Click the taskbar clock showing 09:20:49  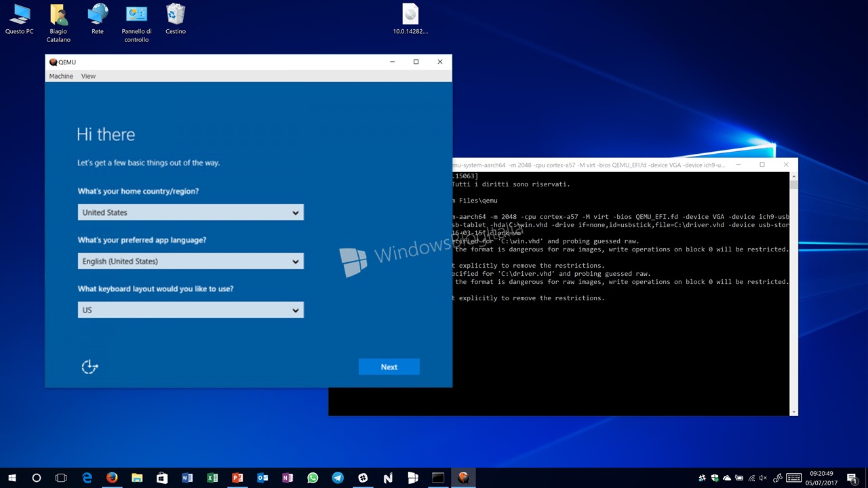(x=821, y=478)
